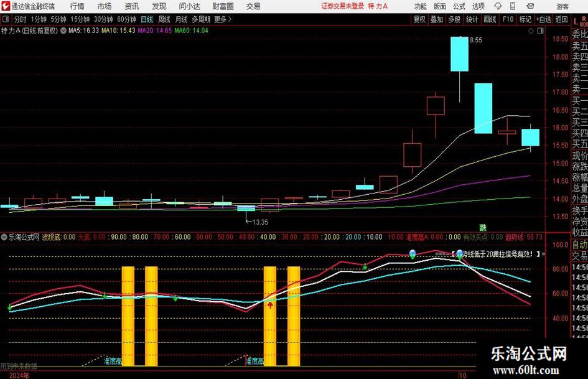This screenshot has height=379, width=588.
Task: Add stock via +自选 button
Action: click(543, 19)
